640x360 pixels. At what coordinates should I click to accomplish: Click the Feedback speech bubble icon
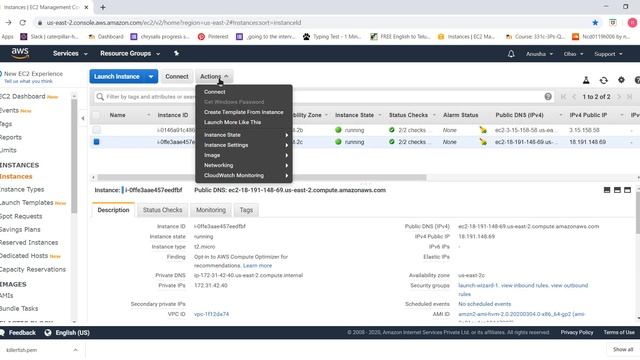pos(2,333)
